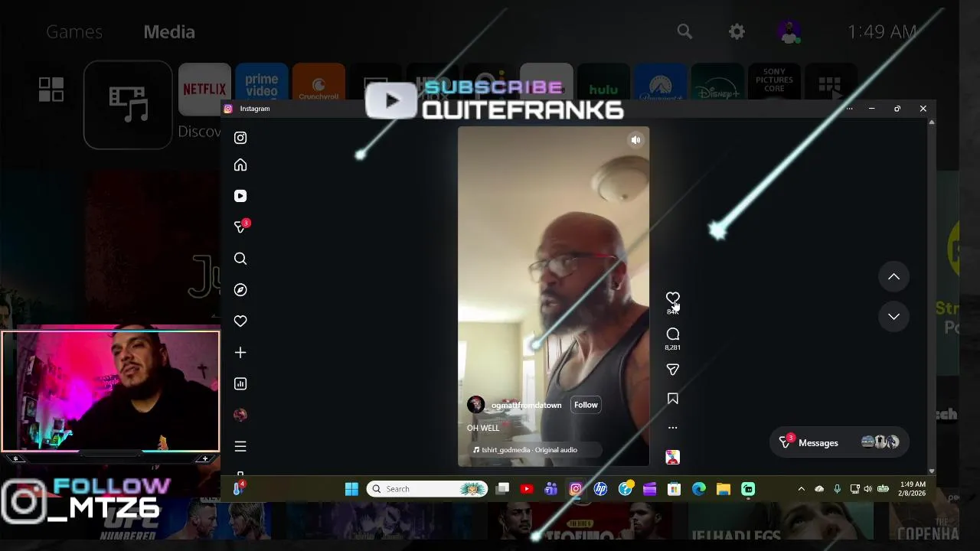980x551 pixels.
Task: Open professional dashboard chart icon
Action: point(240,384)
